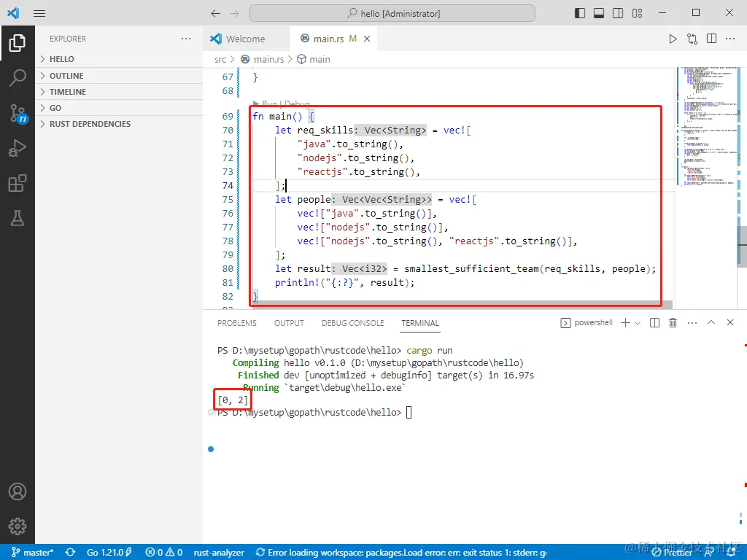Expand the TIMELINE section
Screen dimensions: 747x560
click(119, 92)
